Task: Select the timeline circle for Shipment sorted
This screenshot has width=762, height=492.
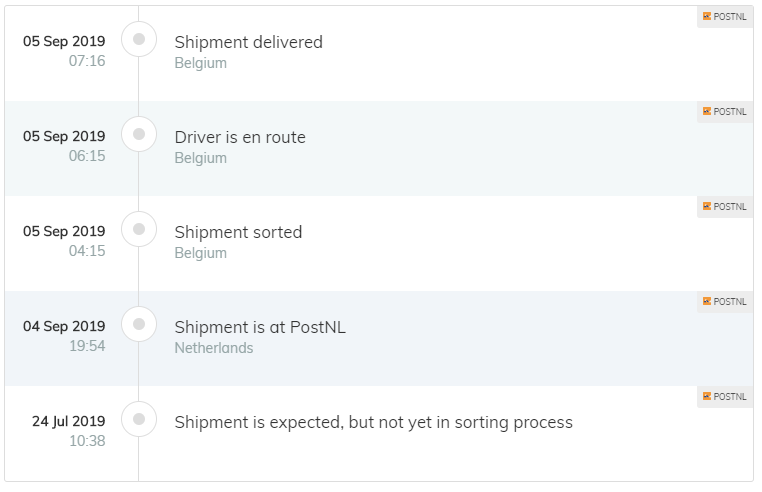Action: click(139, 229)
